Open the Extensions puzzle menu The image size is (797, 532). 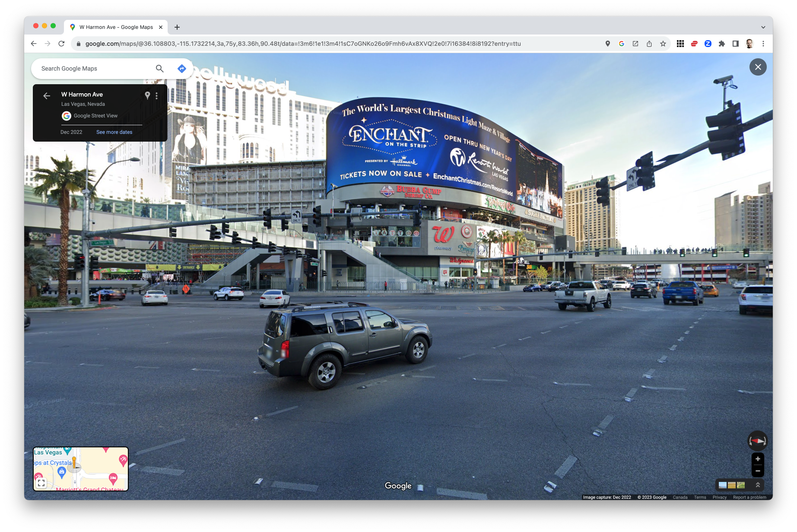722,44
